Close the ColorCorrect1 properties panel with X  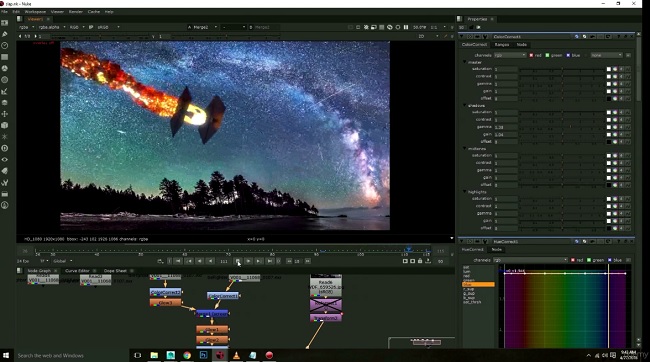pos(631,36)
